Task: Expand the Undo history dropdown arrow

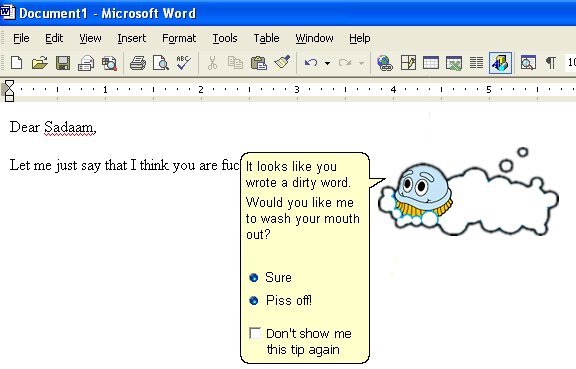Action: click(x=327, y=63)
